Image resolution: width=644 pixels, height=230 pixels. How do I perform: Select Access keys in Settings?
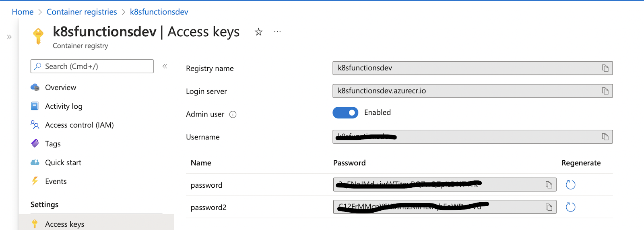64,224
